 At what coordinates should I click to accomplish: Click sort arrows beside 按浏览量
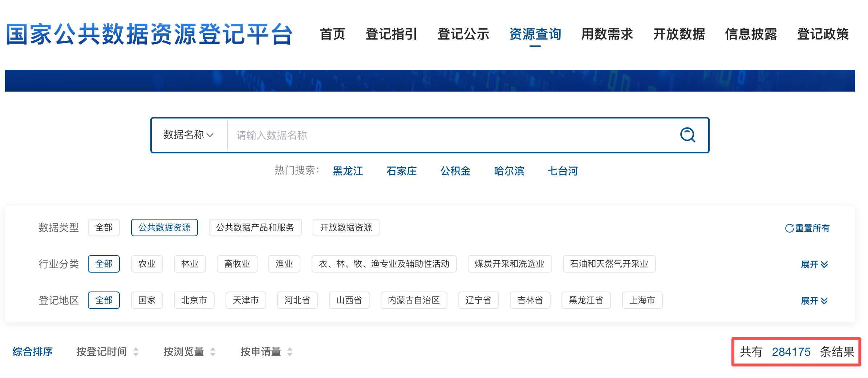213,352
